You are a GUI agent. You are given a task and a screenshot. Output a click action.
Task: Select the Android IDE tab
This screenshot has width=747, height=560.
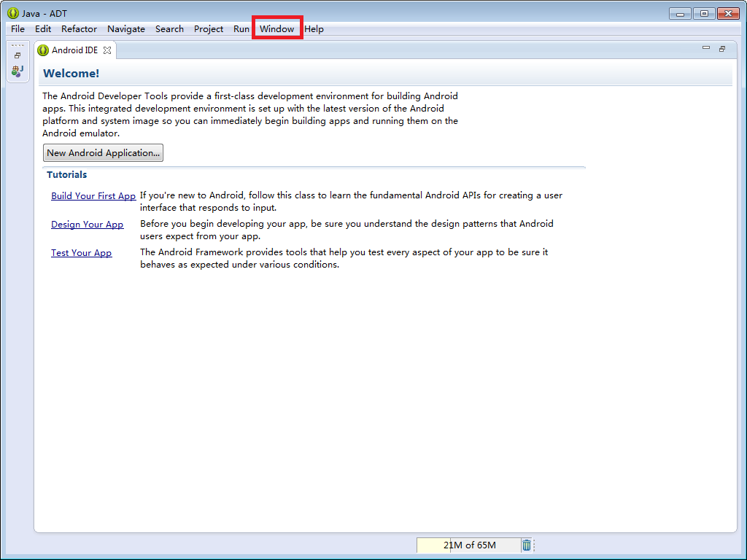point(74,50)
